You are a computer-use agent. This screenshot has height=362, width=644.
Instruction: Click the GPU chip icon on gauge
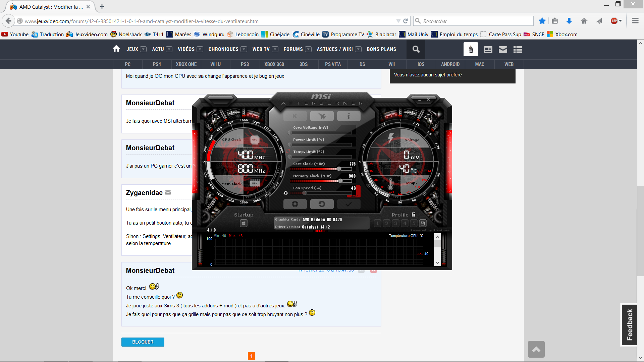pyautogui.click(x=255, y=139)
